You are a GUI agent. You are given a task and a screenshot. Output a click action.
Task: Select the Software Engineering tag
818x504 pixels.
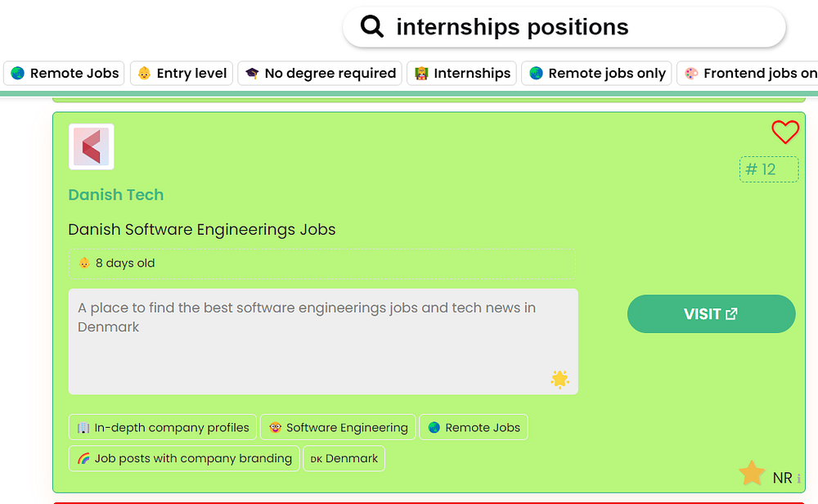tap(338, 427)
